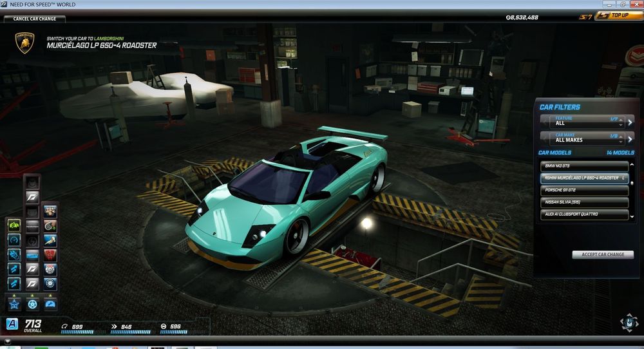This screenshot has height=349, width=644.
Task: Click the car models scrollbar thumb
Action: coord(632,184)
